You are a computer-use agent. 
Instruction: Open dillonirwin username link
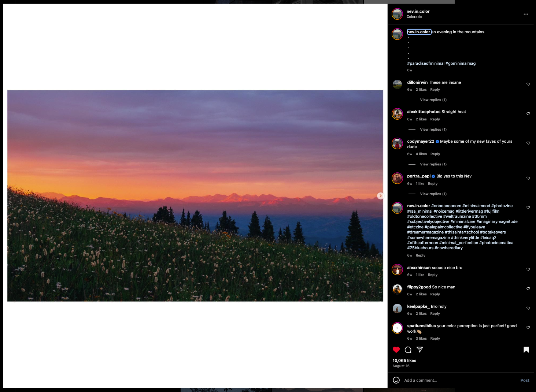pos(417,82)
